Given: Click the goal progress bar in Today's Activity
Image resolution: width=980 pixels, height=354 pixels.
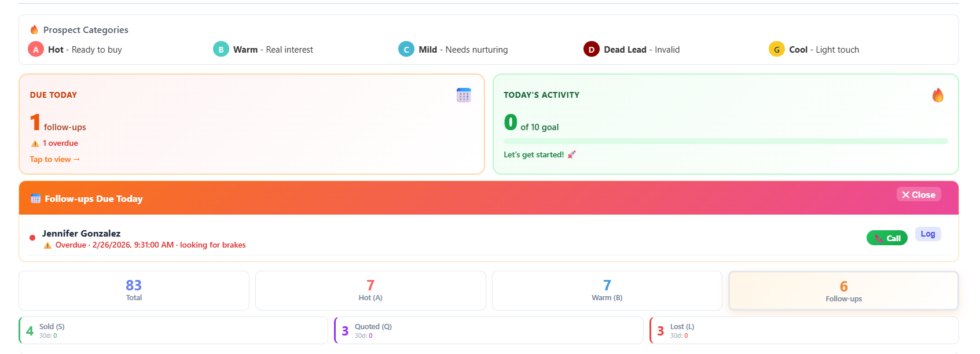Looking at the screenshot, I should (726, 141).
